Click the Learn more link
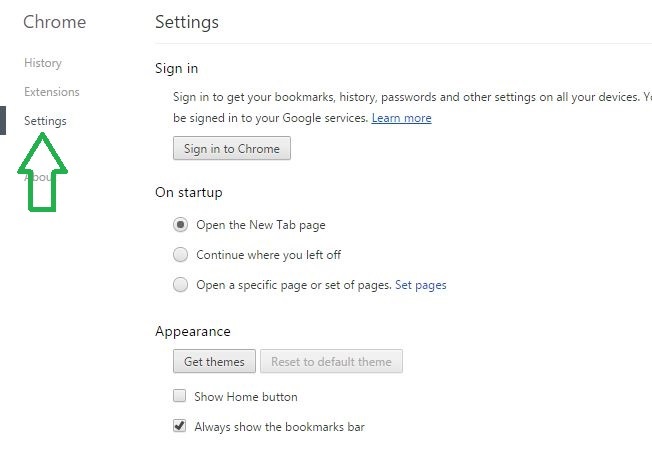The width and height of the screenshot is (652, 455). coord(401,118)
